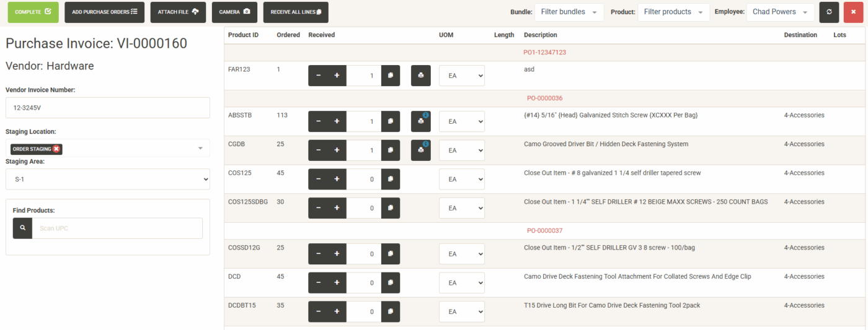This screenshot has width=868, height=330.
Task: Click print icon for CGDB row
Action: 420,150
